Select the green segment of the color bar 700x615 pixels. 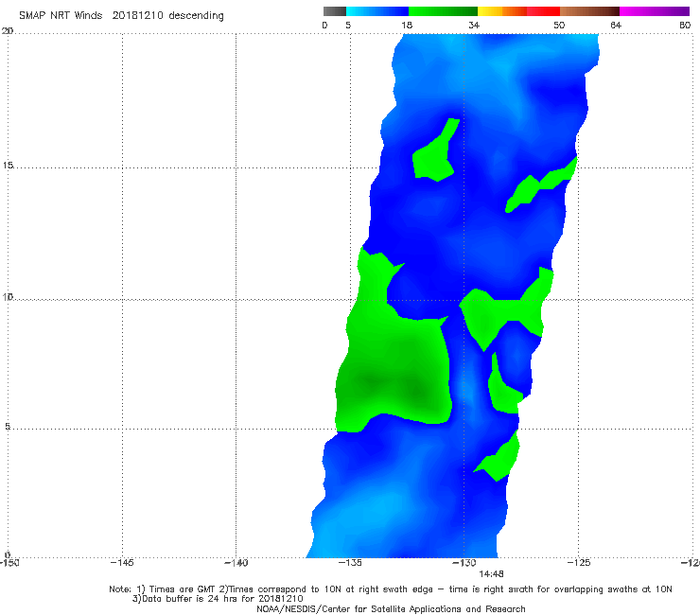pyautogui.click(x=443, y=11)
